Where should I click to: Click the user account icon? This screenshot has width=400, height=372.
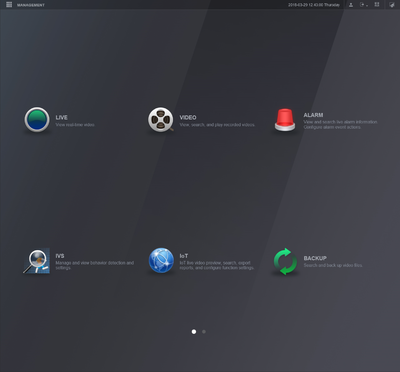point(351,5)
